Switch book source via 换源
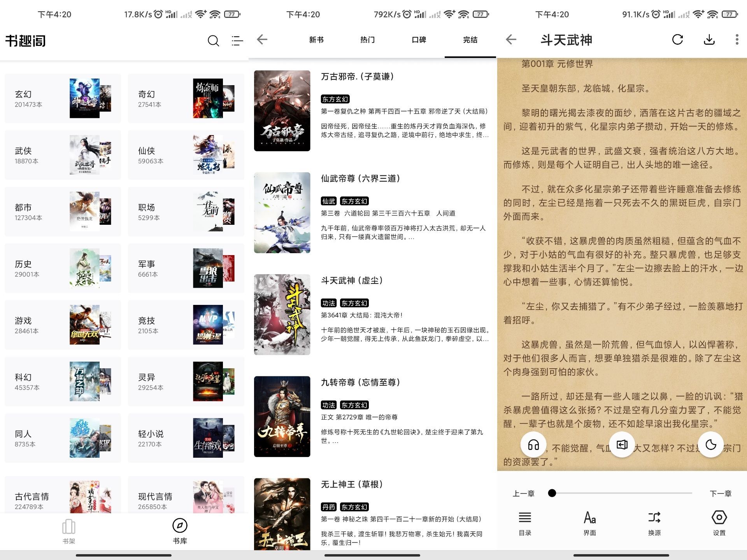Viewport: 747px width, 560px height. coord(654,523)
